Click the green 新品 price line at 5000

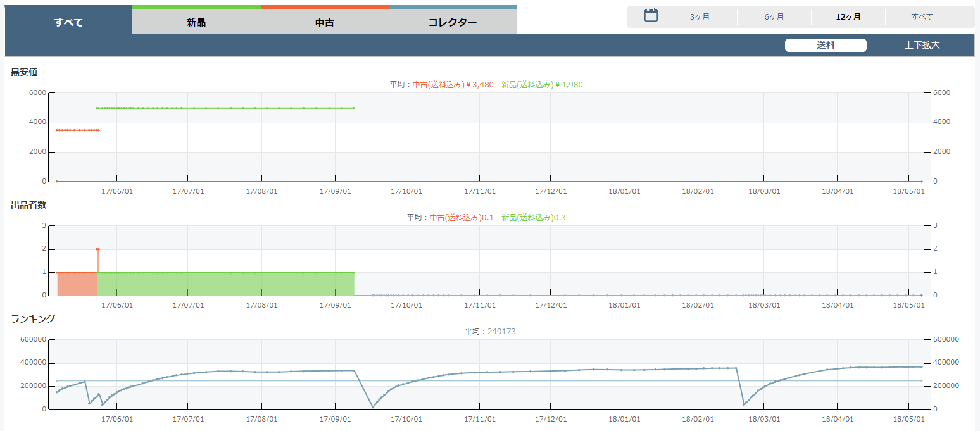pos(222,108)
